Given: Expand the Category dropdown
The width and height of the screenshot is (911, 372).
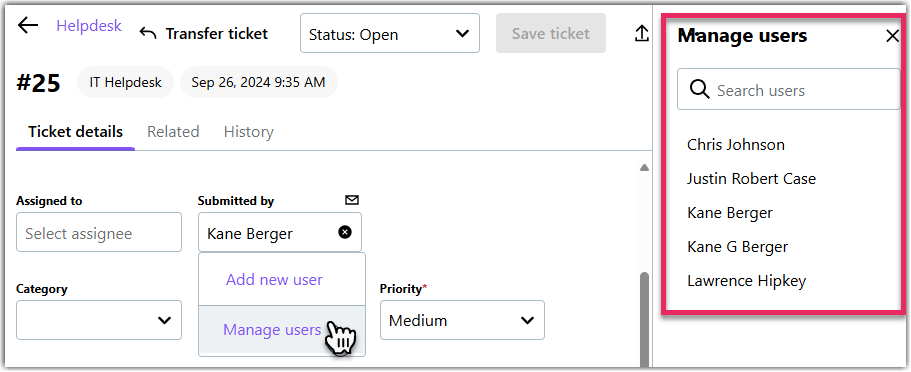Looking at the screenshot, I should (x=99, y=320).
